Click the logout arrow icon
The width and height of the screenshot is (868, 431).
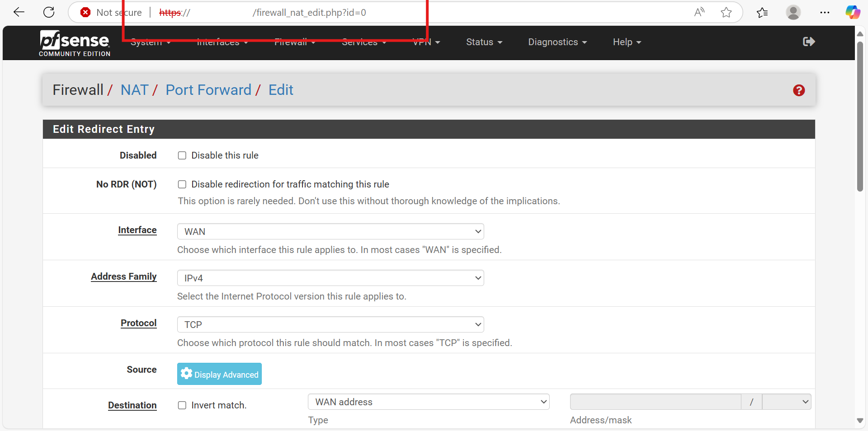[x=808, y=42]
